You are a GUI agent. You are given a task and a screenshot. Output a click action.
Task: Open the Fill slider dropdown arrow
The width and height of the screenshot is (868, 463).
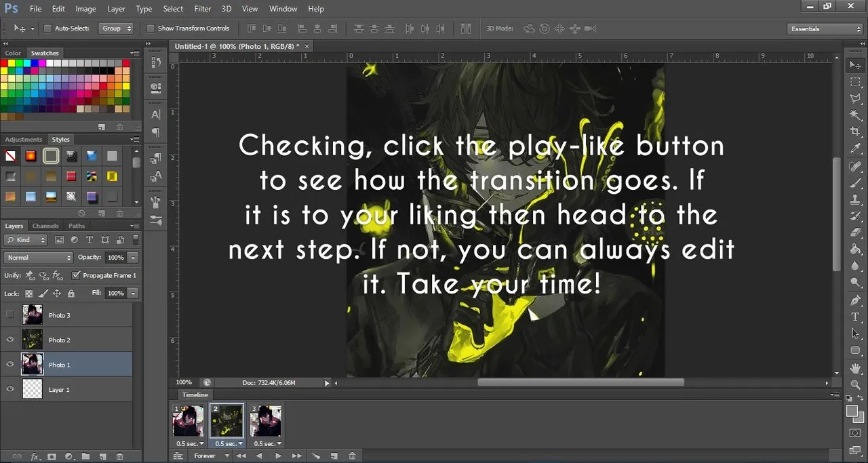(x=133, y=293)
